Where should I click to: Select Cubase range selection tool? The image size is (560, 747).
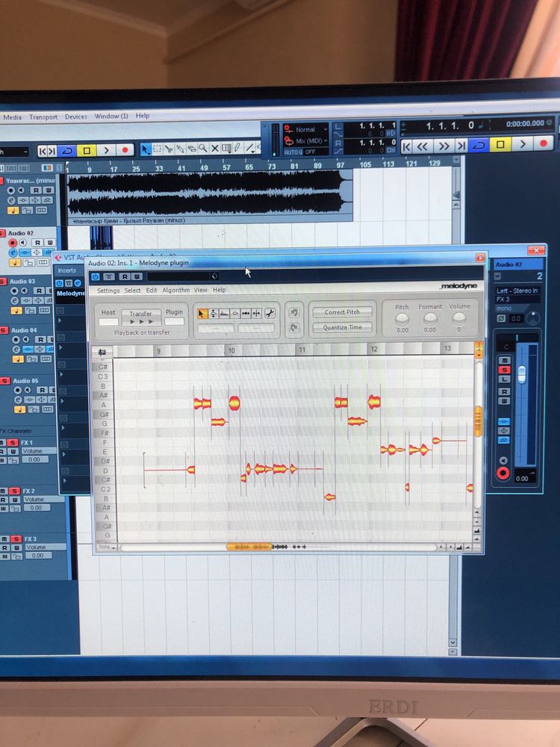(157, 149)
